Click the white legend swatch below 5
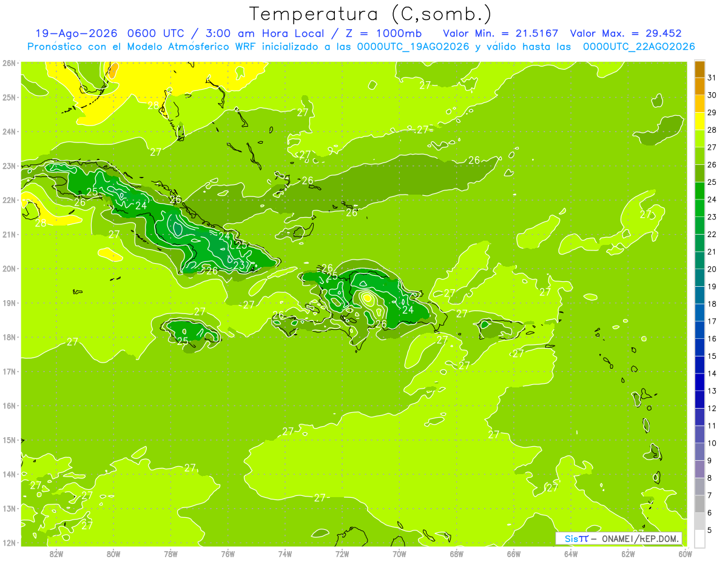728x562 pixels. [699, 538]
